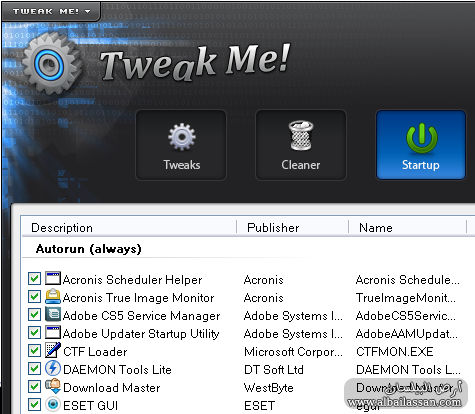Sort list by Name column
This screenshot has width=475, height=414.
click(x=407, y=228)
